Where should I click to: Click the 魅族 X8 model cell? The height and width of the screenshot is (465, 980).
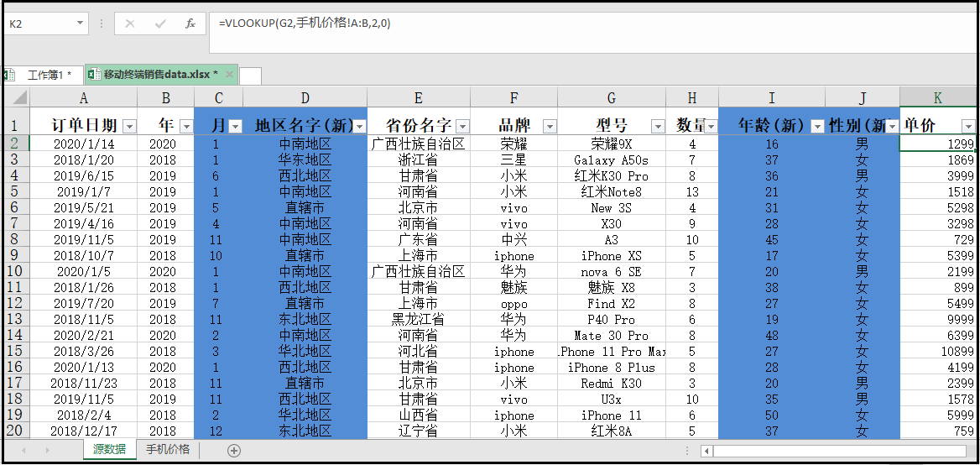(612, 288)
